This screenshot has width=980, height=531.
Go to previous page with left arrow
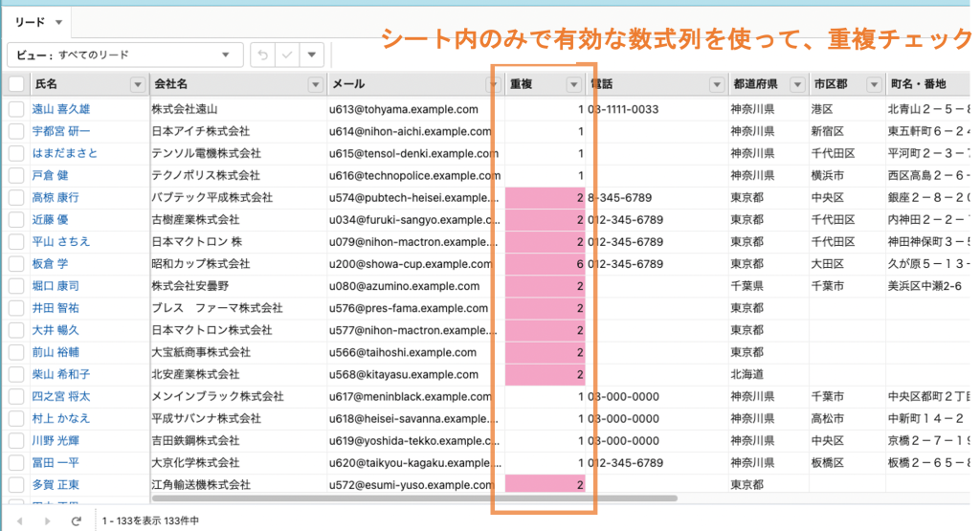[x=21, y=521]
